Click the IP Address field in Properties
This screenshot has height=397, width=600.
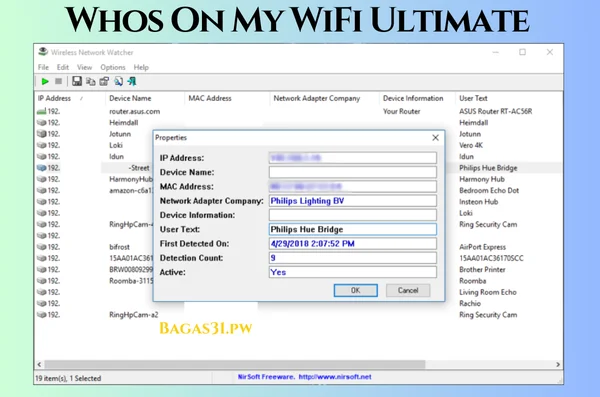352,158
